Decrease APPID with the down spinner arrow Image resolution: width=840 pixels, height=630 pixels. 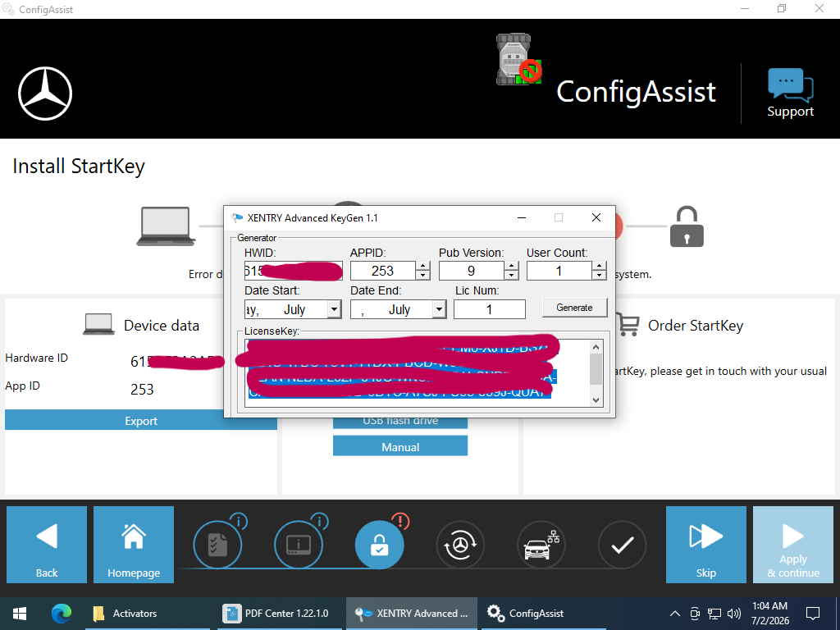[x=423, y=276]
